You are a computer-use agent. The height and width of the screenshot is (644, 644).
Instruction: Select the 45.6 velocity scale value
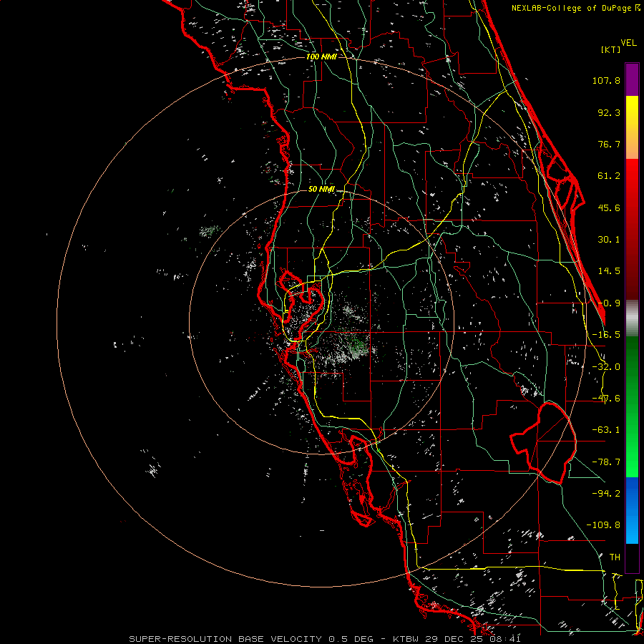point(609,208)
